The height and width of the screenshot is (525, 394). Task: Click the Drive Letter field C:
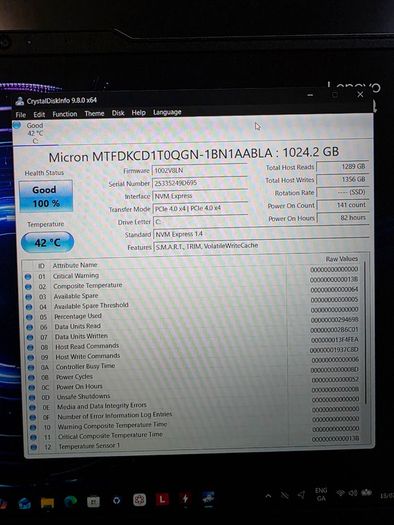click(x=200, y=221)
